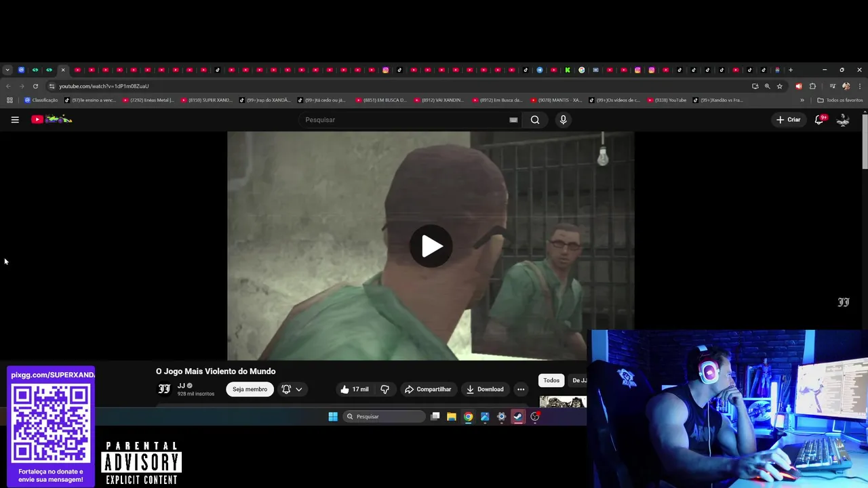Click the browser address bar URL
Image resolution: width=868 pixels, height=488 pixels.
(104, 86)
